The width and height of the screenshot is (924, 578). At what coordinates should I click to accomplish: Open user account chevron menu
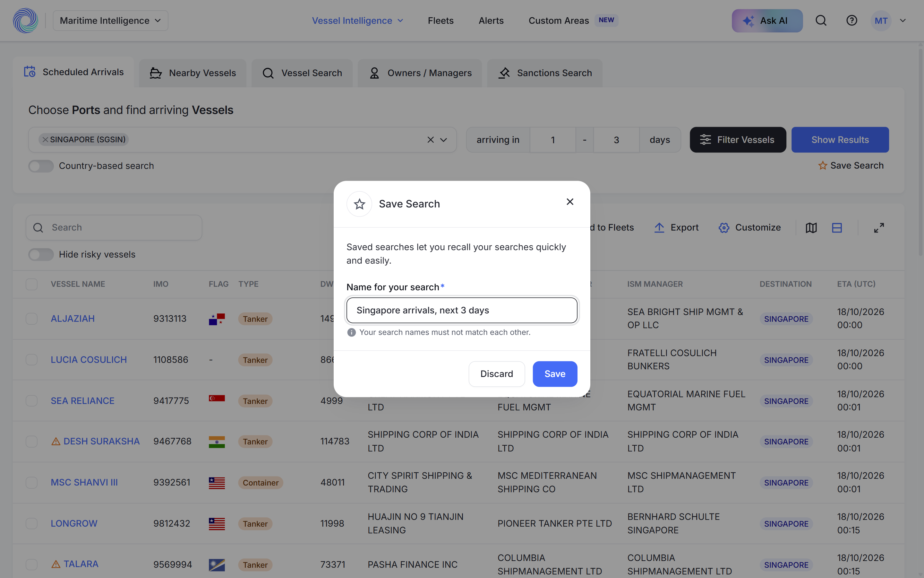click(903, 21)
